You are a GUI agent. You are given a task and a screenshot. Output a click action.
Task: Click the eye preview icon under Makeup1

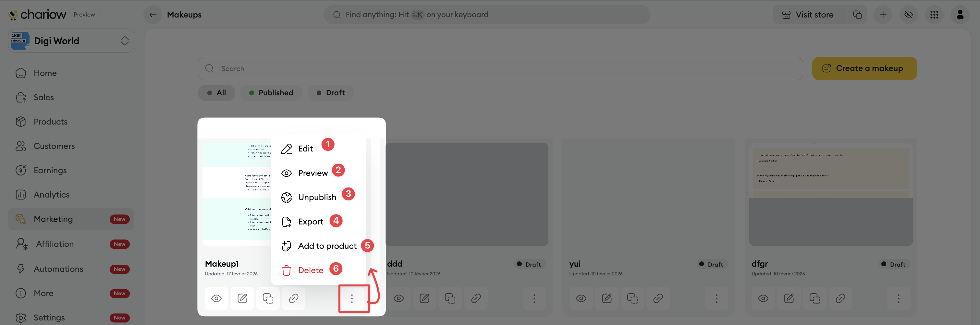click(216, 298)
